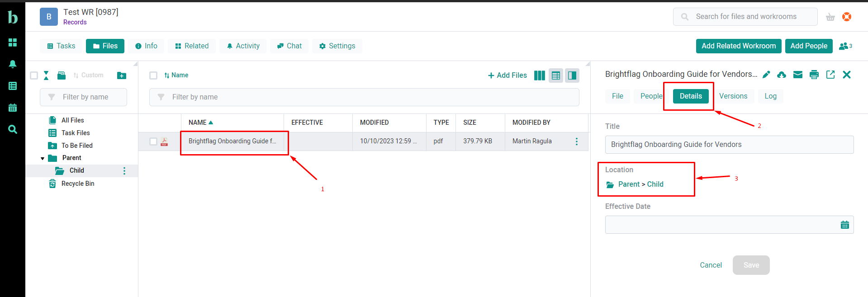868x297 pixels.
Task: Click the Add Related Workroom button
Action: [x=738, y=46]
